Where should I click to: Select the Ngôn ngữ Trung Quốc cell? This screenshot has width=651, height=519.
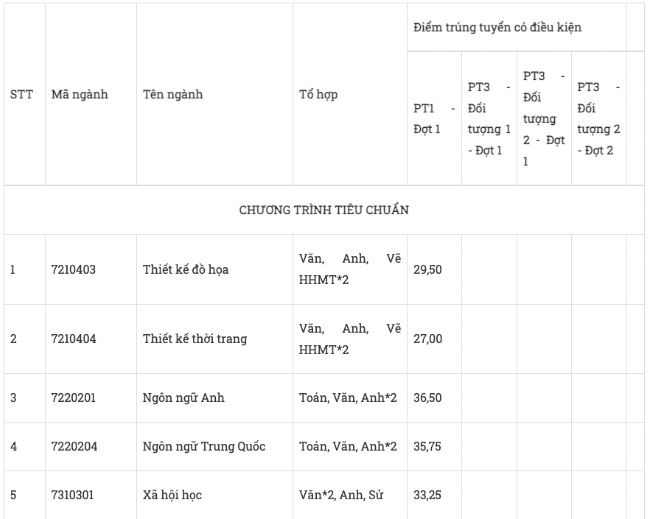click(204, 446)
